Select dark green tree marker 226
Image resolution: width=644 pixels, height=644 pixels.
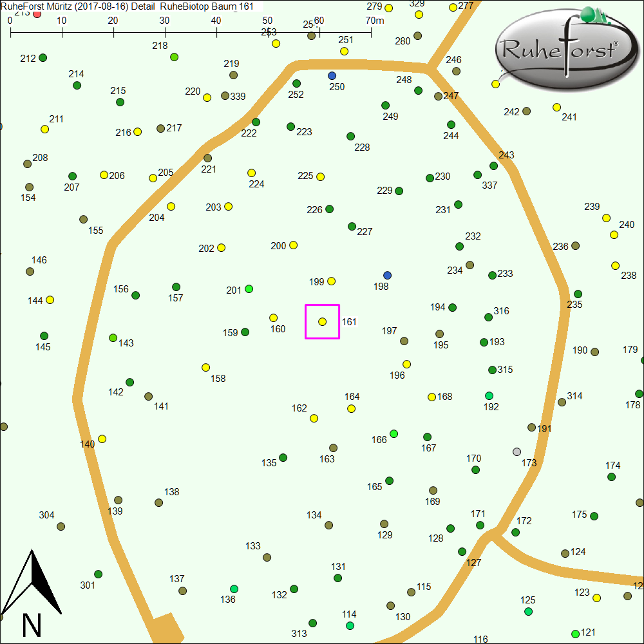(330, 209)
